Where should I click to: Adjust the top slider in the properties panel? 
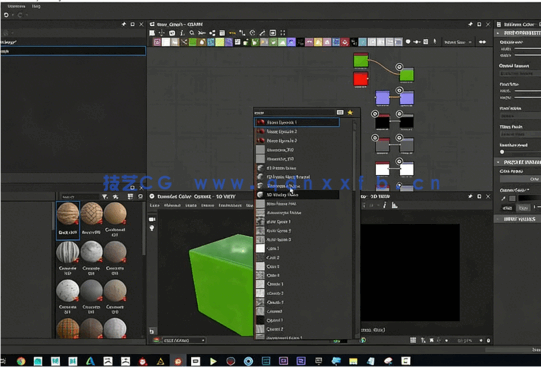click(528, 49)
